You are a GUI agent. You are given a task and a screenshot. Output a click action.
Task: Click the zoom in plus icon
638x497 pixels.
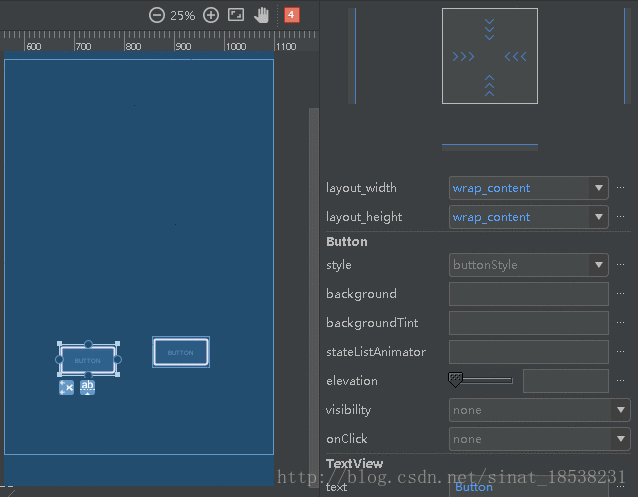coord(211,15)
